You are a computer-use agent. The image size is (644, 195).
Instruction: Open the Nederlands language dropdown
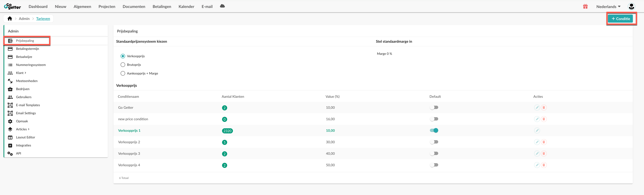pyautogui.click(x=608, y=7)
